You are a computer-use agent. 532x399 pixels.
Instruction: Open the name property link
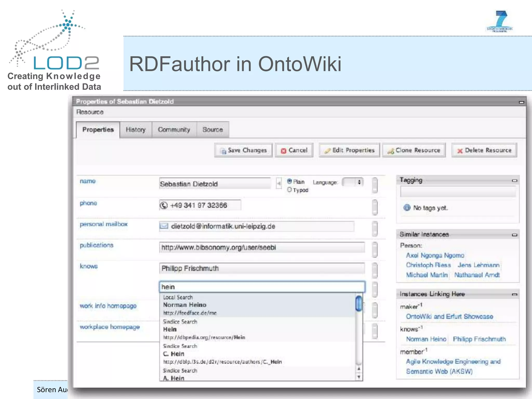pos(88,181)
